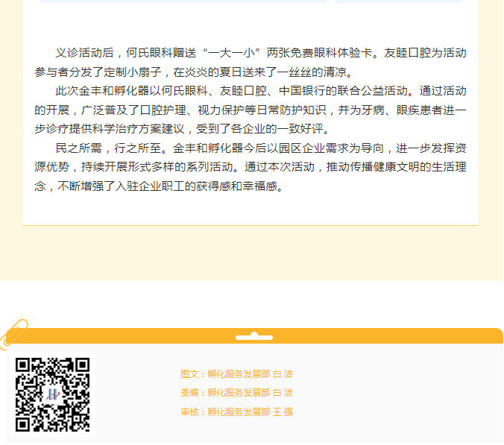Select the line "责编：孵化服务发展部 白 洁"
Viewport: 504px width, 445px height.
[236, 393]
